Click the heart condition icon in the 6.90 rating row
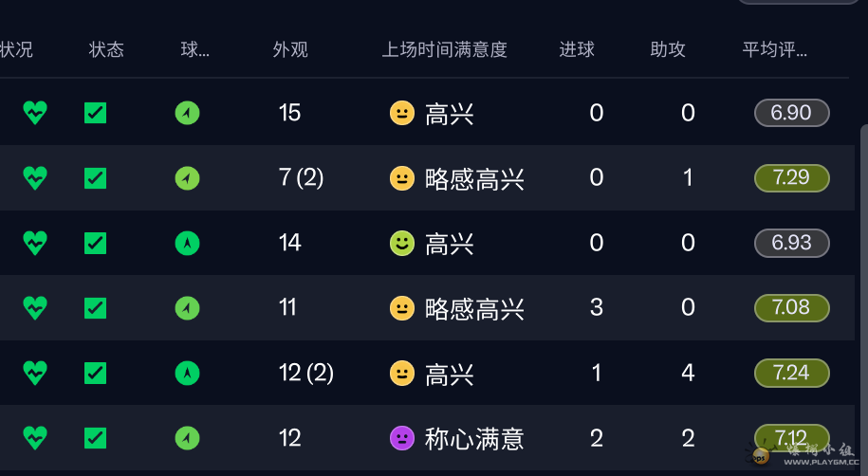This screenshot has width=868, height=476. pyautogui.click(x=35, y=113)
